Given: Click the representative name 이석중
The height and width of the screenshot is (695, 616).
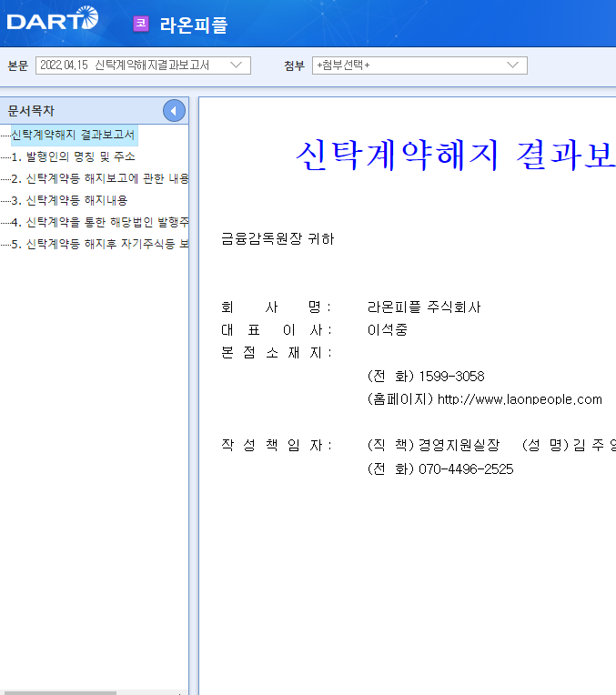Looking at the screenshot, I should 388,330.
